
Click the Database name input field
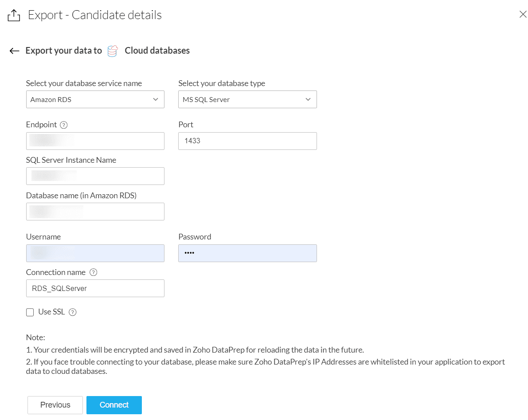(x=95, y=212)
